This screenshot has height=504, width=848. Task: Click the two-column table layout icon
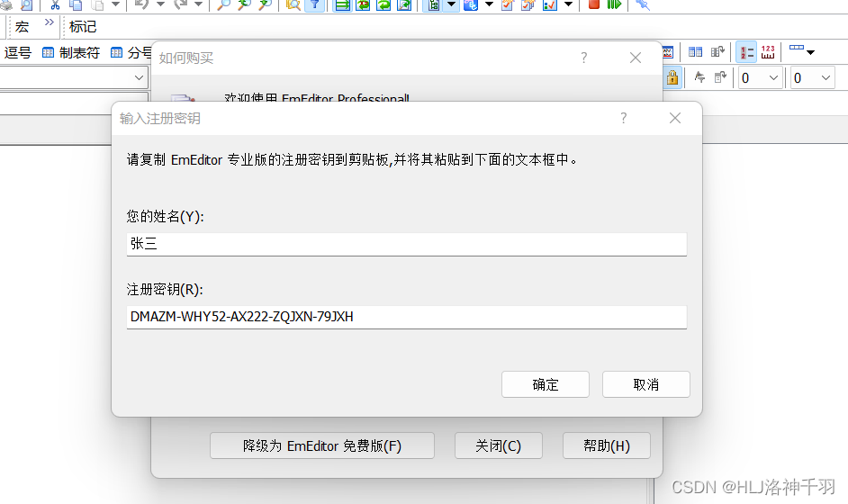[x=695, y=52]
